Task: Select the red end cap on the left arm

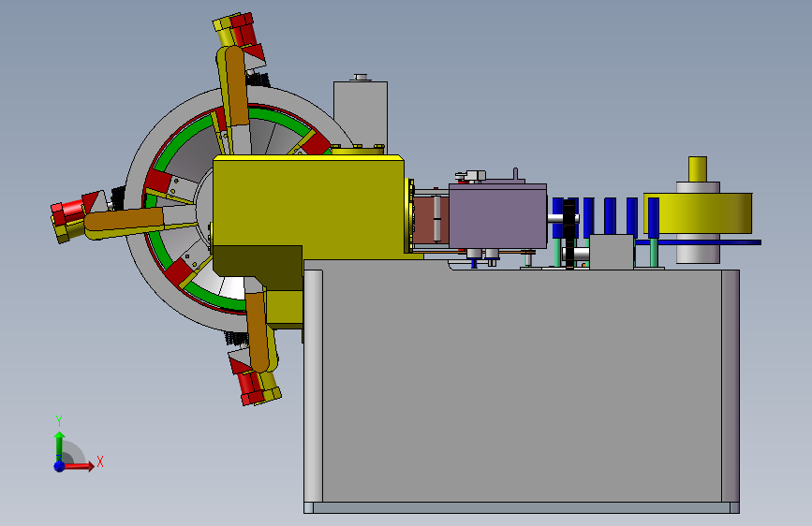Action: tap(66, 212)
